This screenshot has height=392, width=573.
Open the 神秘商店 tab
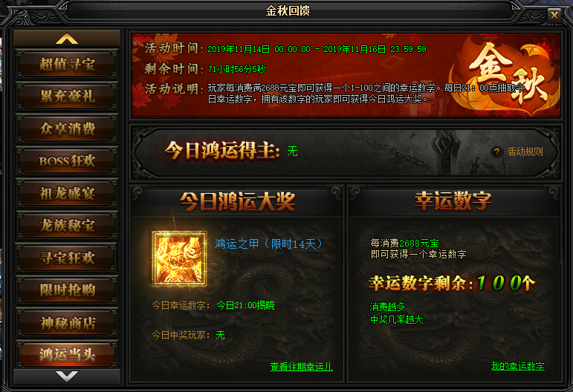(67, 323)
